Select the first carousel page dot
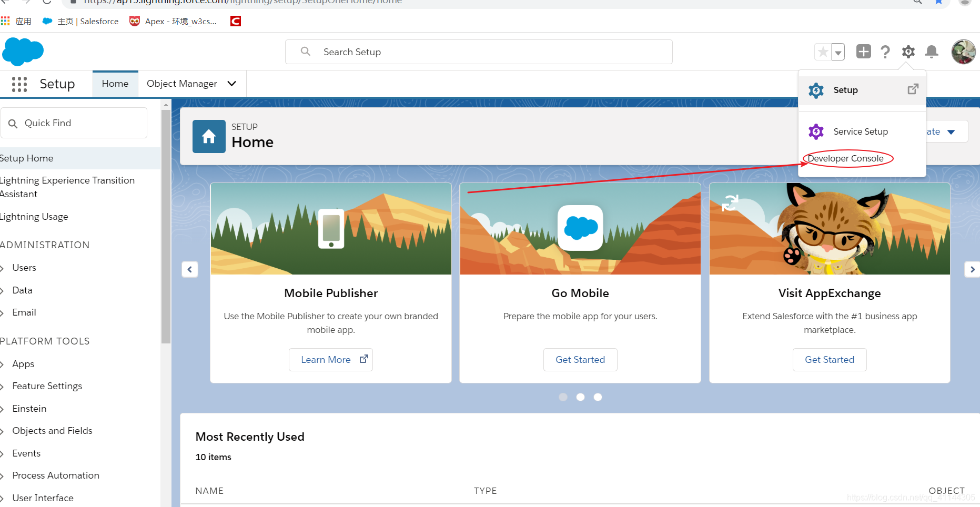 [563, 397]
